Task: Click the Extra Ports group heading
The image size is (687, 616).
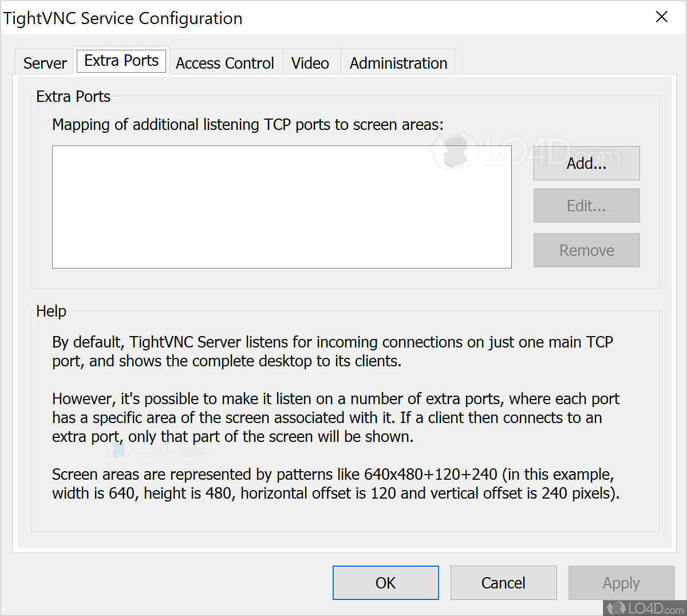Action: pos(73,97)
